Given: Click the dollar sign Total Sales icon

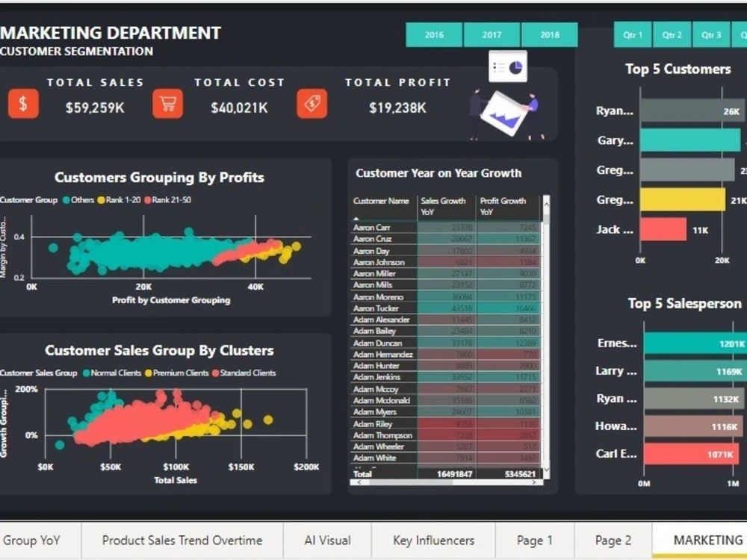Looking at the screenshot, I should pyautogui.click(x=23, y=105).
